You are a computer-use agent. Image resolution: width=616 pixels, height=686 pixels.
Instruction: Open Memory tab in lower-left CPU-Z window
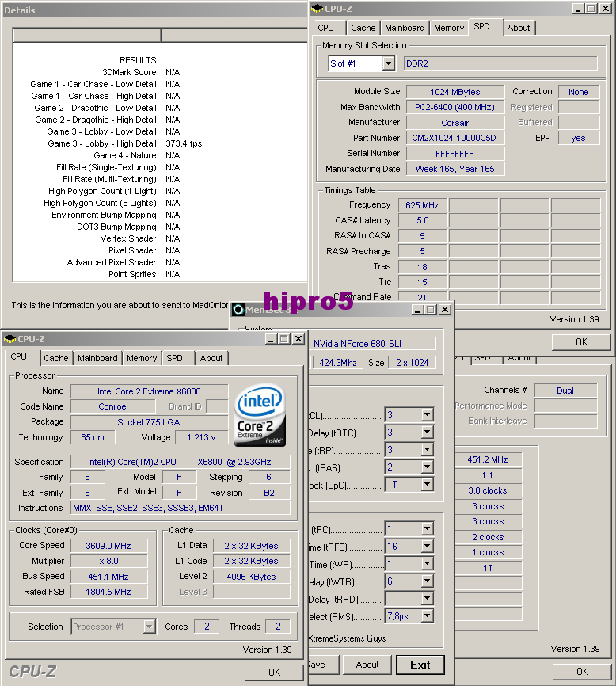point(142,358)
